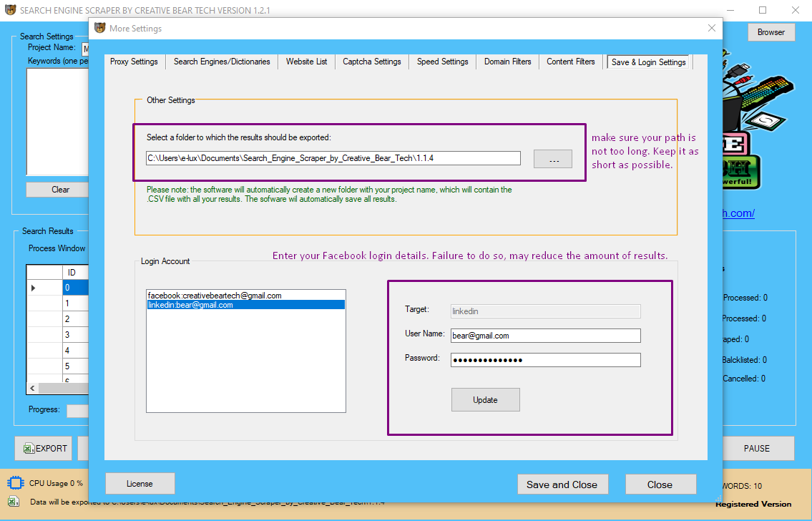Click the Excel icon on EXPORT button
Image resolution: width=812 pixels, height=521 pixels.
(29, 449)
